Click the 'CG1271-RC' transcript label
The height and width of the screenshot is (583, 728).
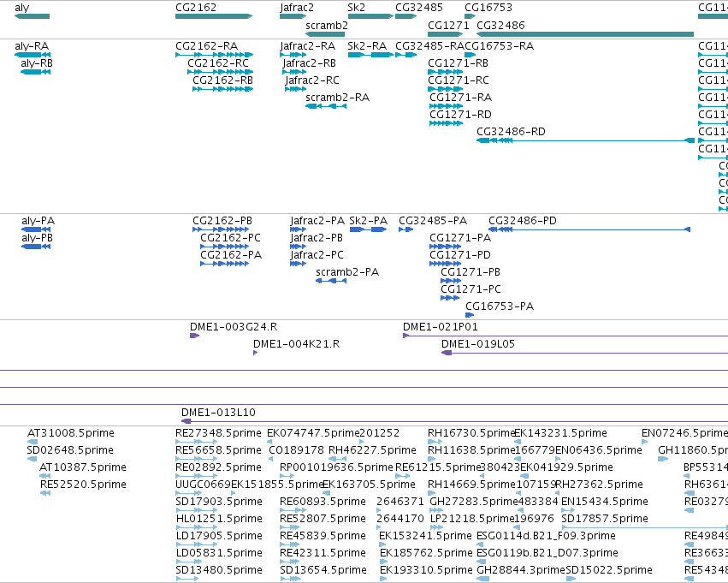[x=459, y=80]
